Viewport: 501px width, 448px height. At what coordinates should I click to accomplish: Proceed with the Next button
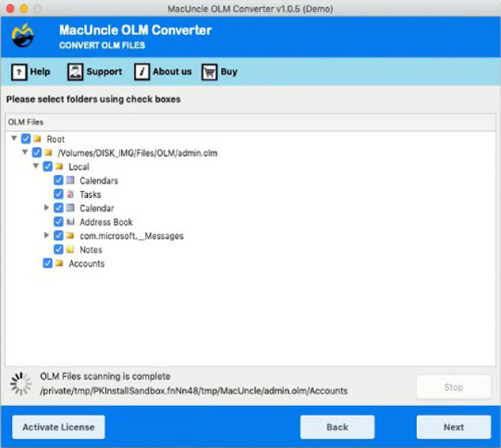[x=454, y=427]
